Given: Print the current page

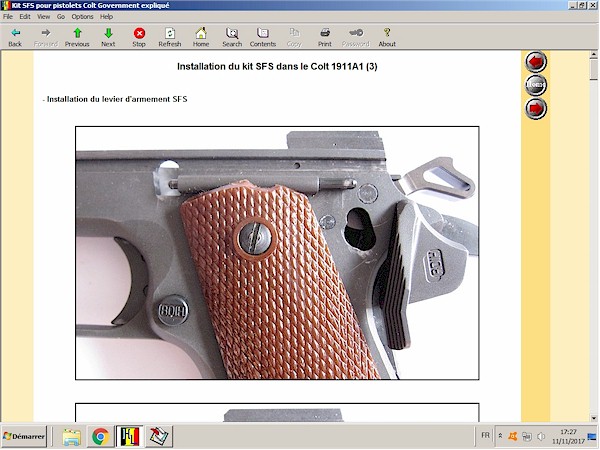Looking at the screenshot, I should tap(325, 37).
